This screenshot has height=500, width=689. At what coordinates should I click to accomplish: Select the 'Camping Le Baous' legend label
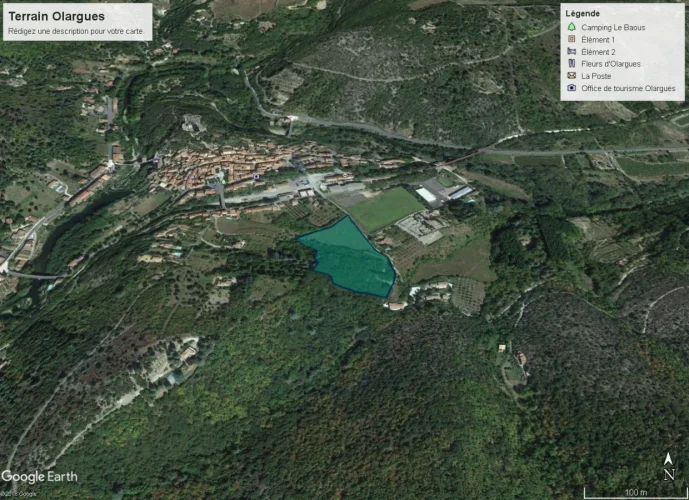612,27
